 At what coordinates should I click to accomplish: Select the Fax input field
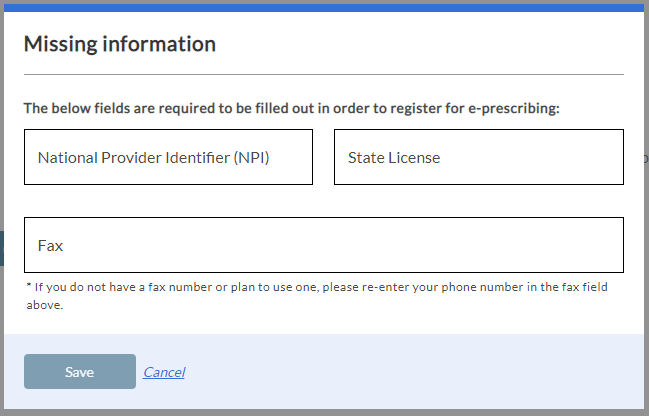pos(323,245)
